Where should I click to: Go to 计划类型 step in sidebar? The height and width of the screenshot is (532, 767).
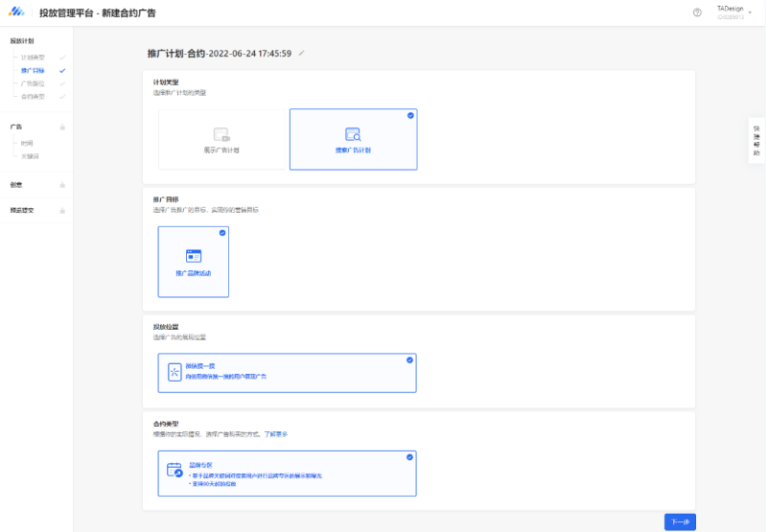[x=33, y=58]
